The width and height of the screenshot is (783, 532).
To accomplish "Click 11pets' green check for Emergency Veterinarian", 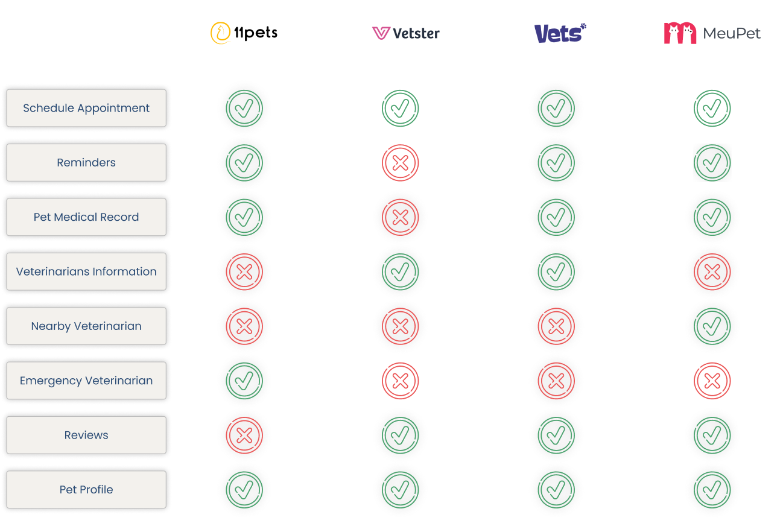I will [244, 381].
